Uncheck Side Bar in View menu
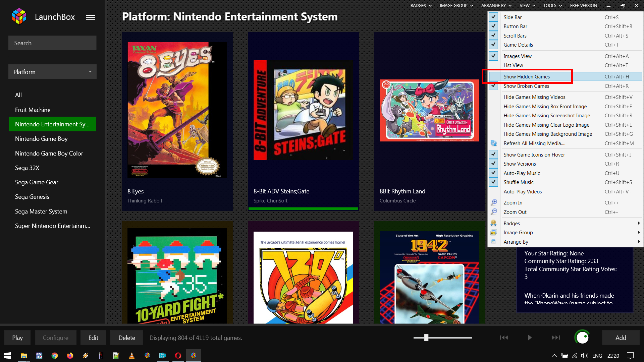This screenshot has height=362, width=644. click(565, 17)
